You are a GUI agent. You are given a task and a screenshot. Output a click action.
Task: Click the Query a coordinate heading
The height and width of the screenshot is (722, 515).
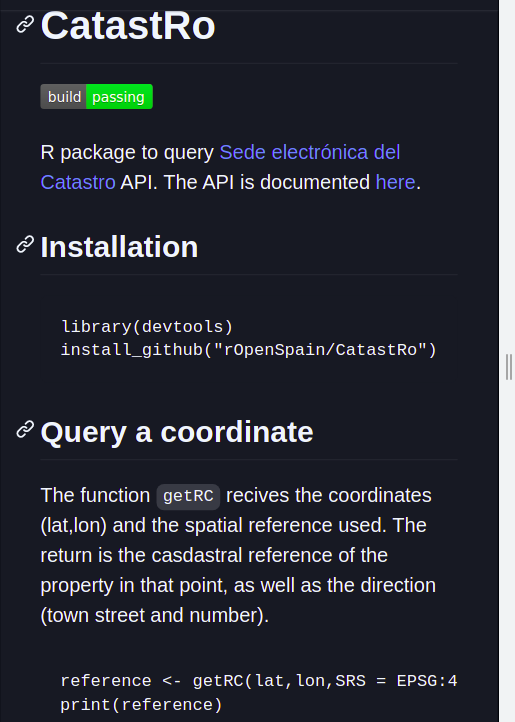point(177,432)
